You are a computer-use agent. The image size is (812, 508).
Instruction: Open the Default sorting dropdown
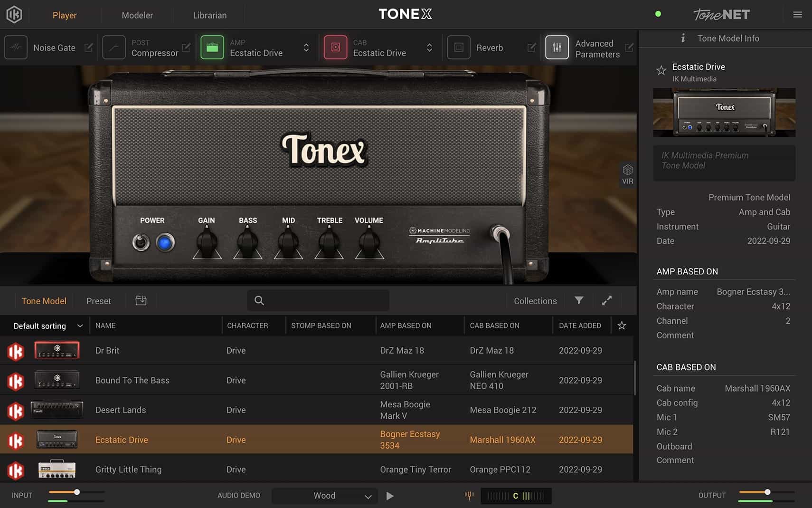48,326
